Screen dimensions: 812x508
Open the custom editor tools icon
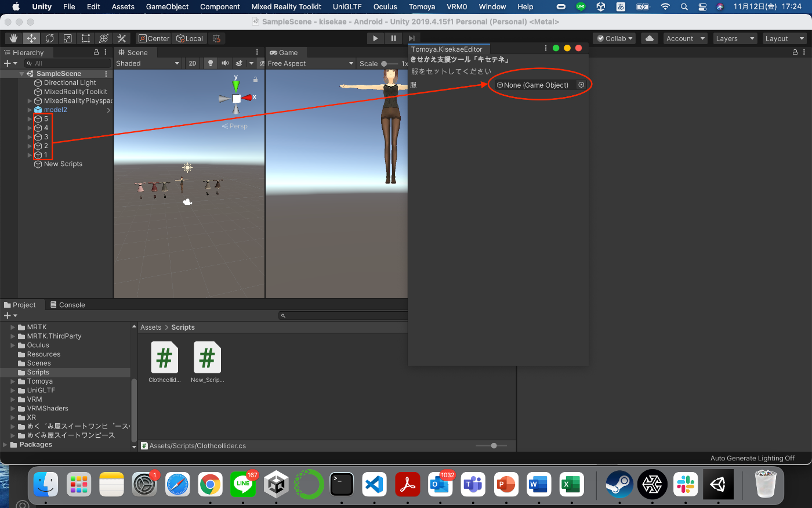(121, 38)
